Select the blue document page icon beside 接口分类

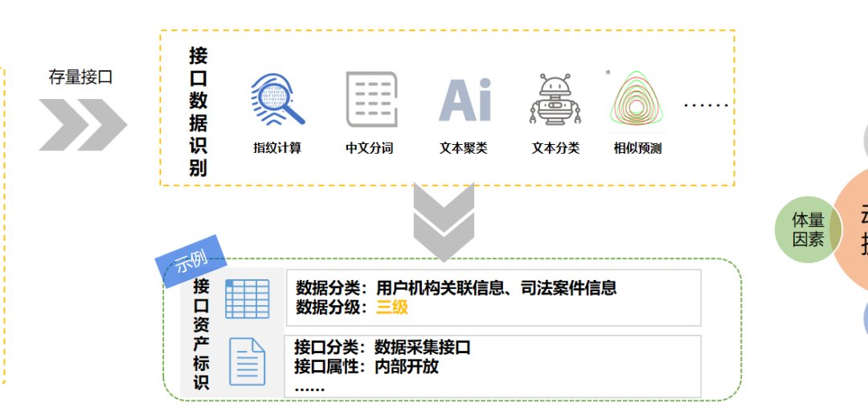click(x=248, y=361)
